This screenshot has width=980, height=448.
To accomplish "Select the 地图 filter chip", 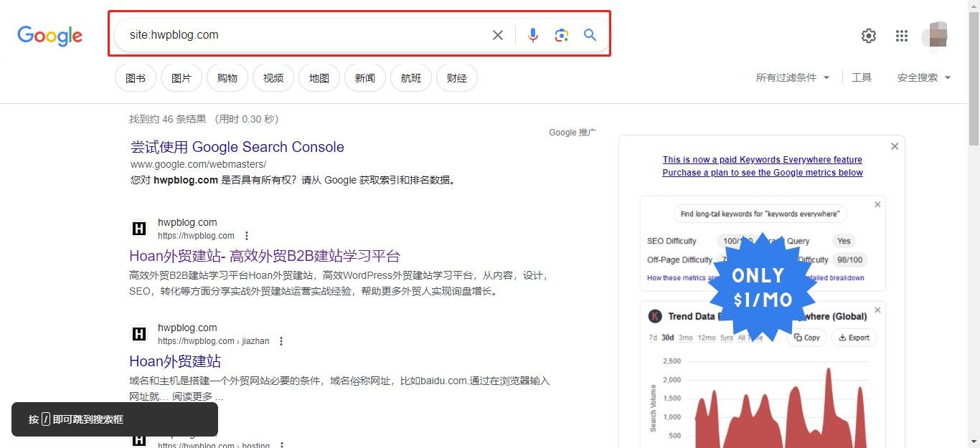I will tap(319, 78).
